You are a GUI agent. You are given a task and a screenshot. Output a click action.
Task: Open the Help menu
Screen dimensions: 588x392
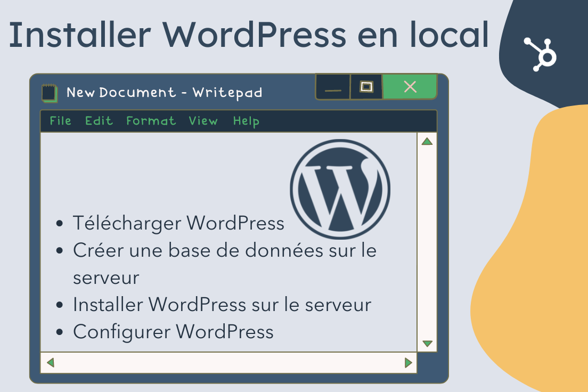tap(246, 121)
